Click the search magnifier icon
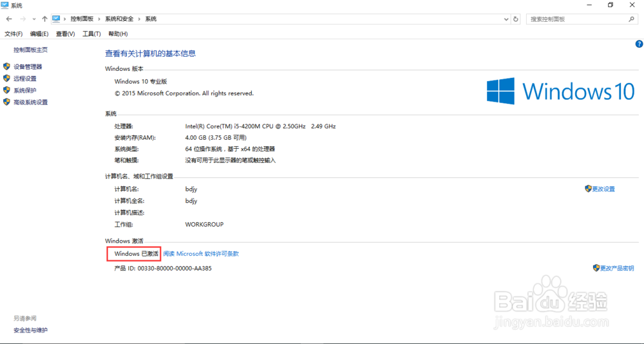 pos(632,19)
